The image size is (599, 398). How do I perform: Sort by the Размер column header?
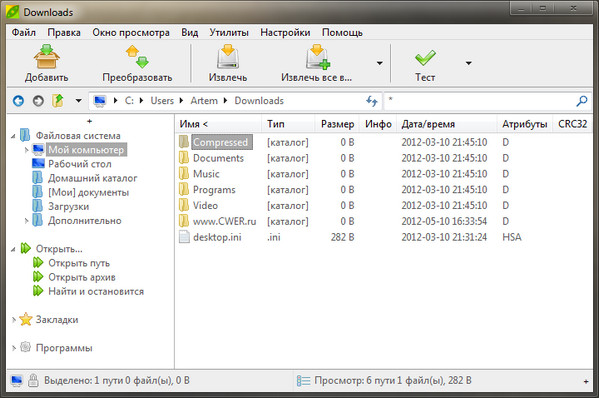pyautogui.click(x=337, y=124)
